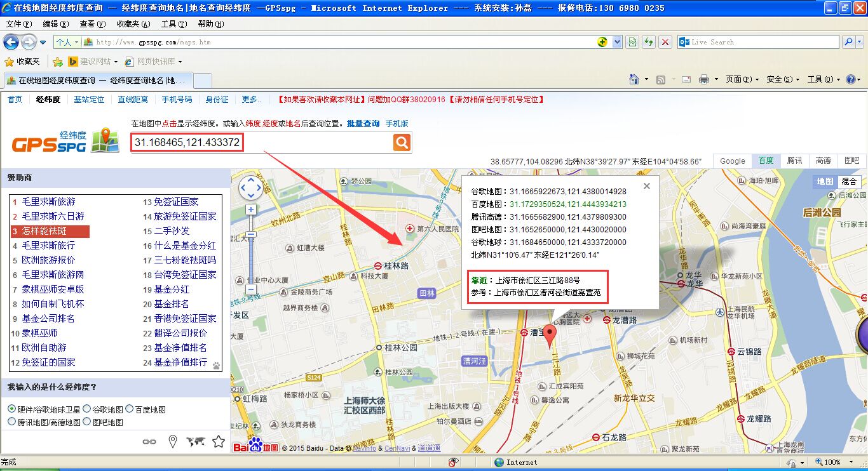Click into the coordinate search input field
Image resolution: width=868 pixels, height=471 pixels.
click(262, 143)
